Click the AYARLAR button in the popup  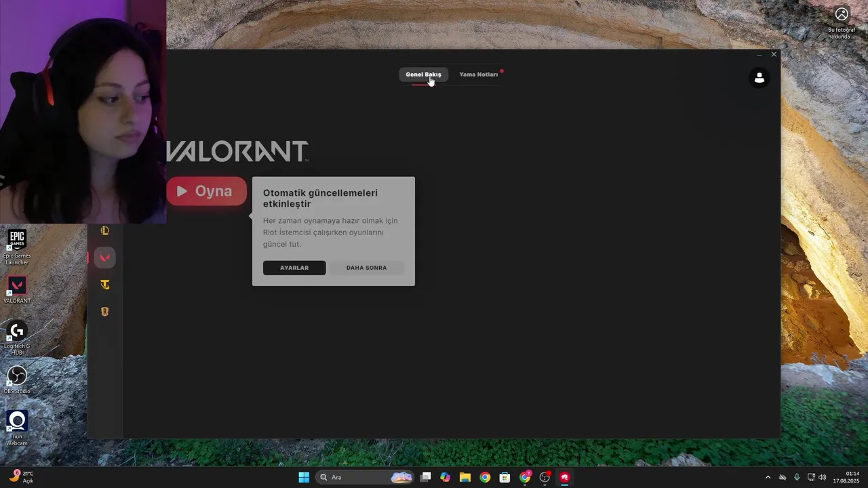point(294,268)
